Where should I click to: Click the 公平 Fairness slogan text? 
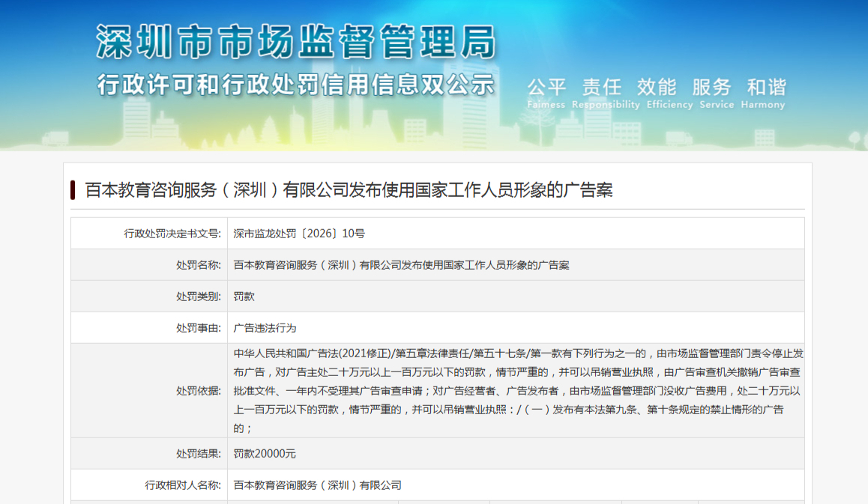click(x=546, y=93)
